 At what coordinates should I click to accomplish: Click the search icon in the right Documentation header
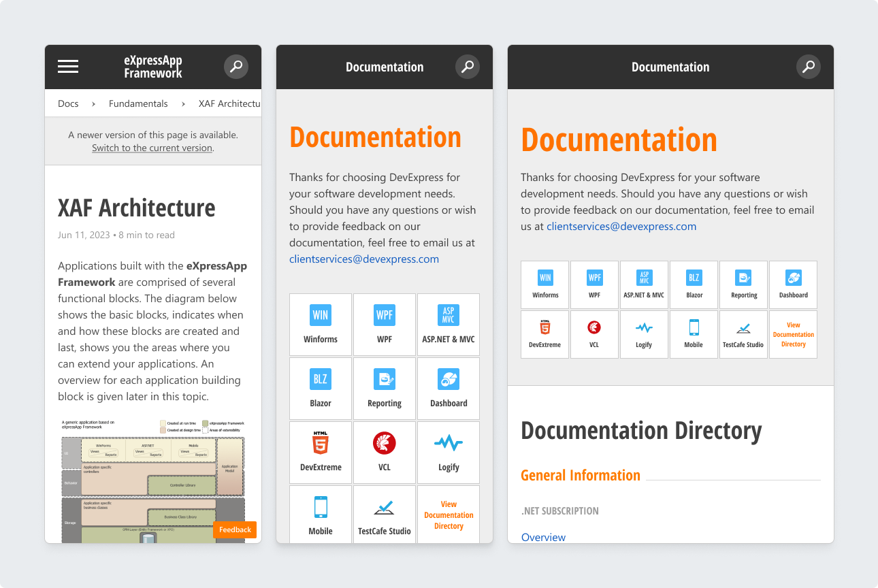809,67
